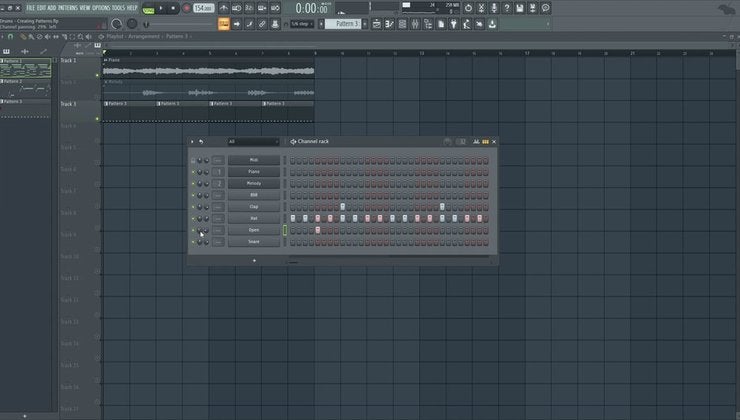Open the EDIT menu
This screenshot has width=740, height=420.
pos(42,8)
